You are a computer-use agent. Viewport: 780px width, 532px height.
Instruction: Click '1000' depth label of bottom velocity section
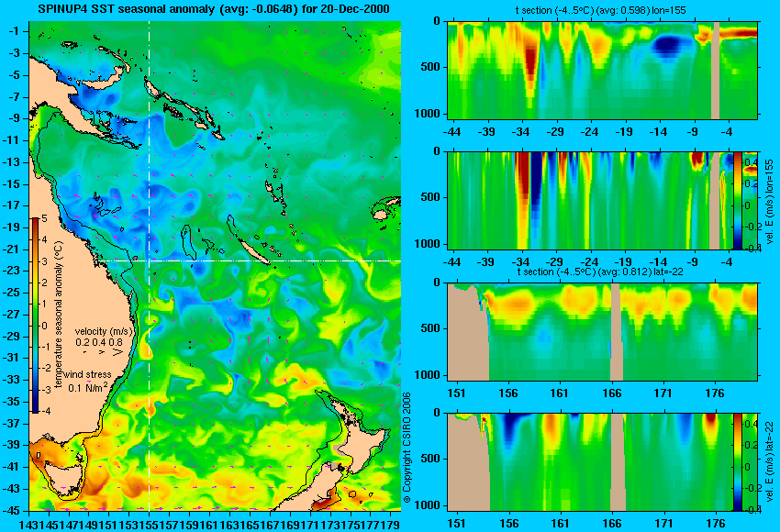tap(428, 505)
